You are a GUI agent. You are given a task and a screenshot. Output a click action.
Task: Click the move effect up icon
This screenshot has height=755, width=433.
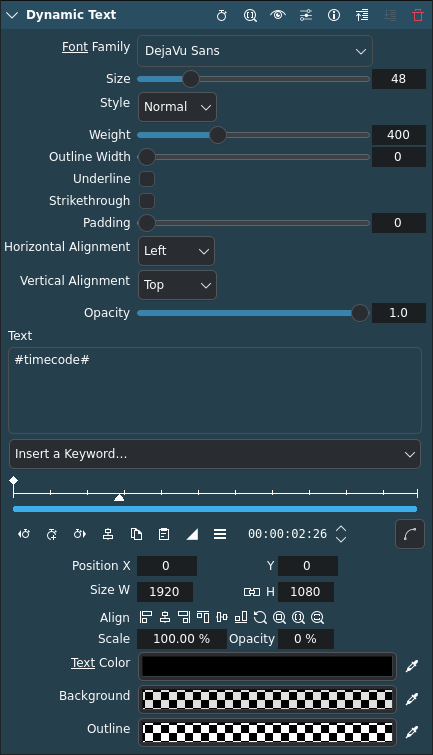click(362, 15)
